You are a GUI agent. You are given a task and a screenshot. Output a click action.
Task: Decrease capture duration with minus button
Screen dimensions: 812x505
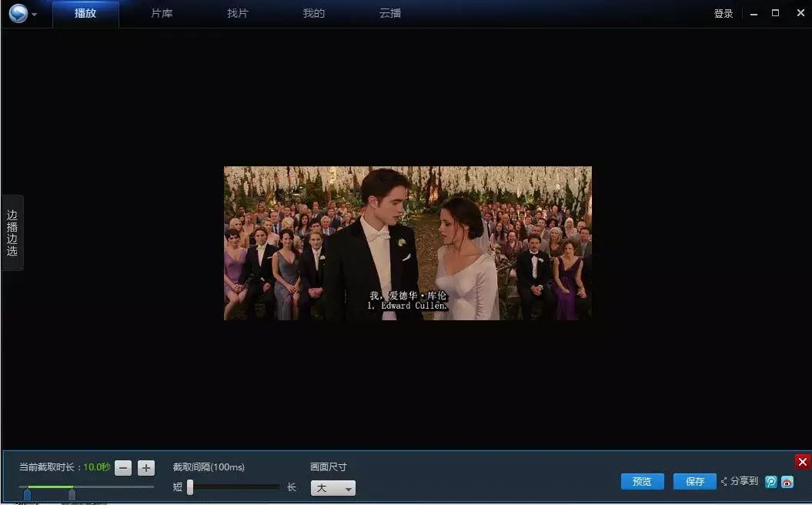[123, 468]
